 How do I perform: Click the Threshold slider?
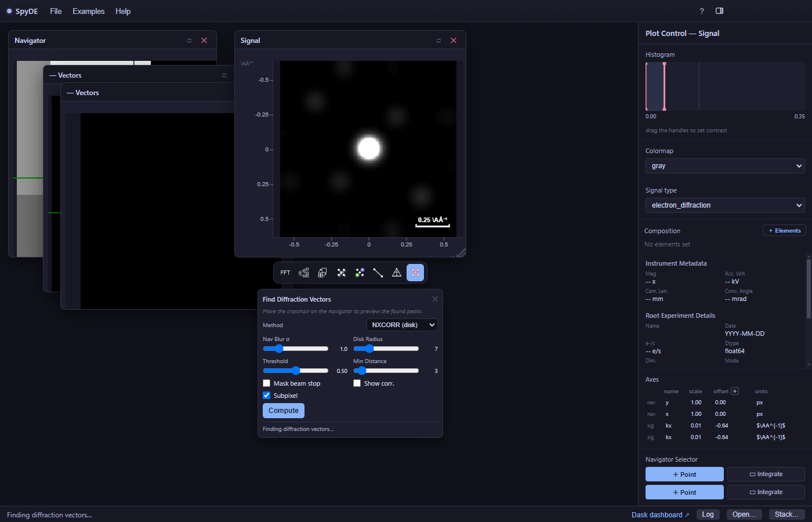296,371
